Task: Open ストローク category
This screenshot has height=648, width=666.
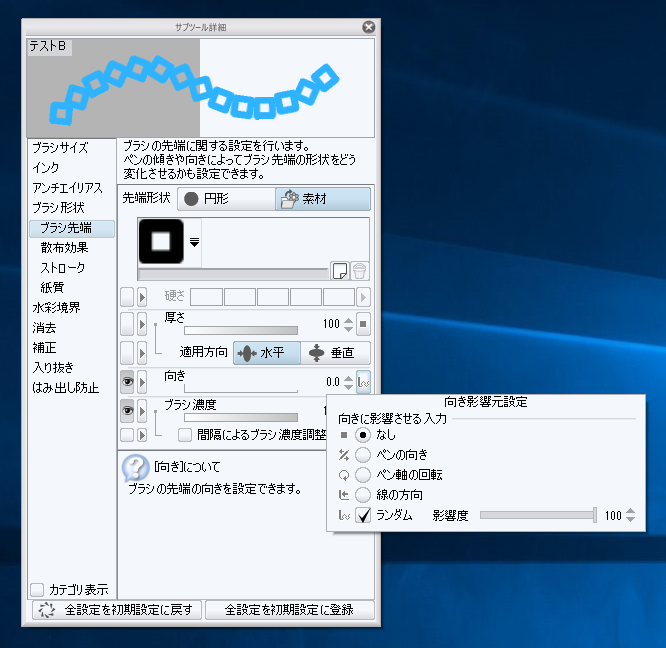Action: pyautogui.click(x=63, y=268)
